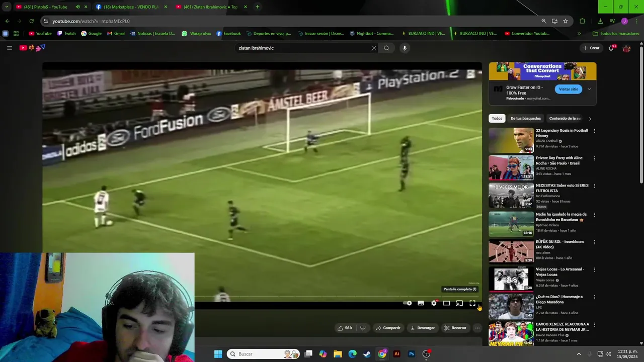This screenshot has height=362, width=644.
Task: Mute the Pistola$ tab audio icon
Action: 77,7
